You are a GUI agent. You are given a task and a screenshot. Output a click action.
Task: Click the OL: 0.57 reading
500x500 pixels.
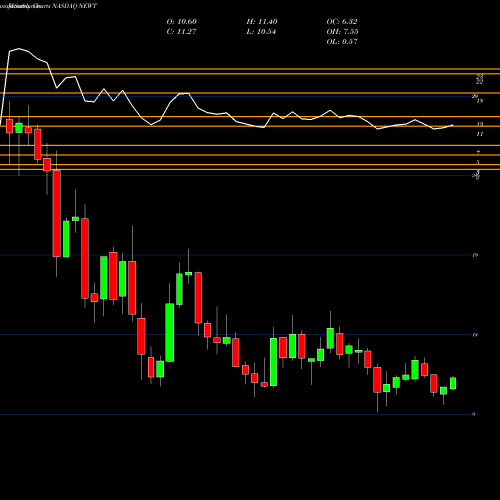click(342, 41)
